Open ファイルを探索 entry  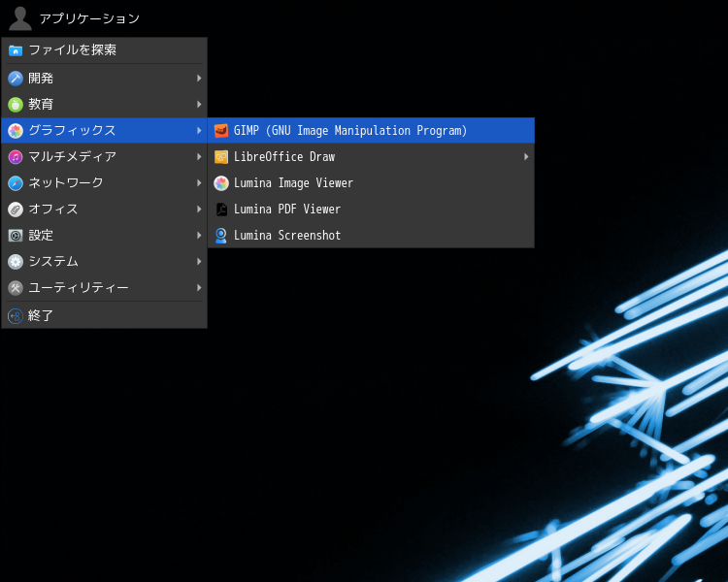pos(105,50)
